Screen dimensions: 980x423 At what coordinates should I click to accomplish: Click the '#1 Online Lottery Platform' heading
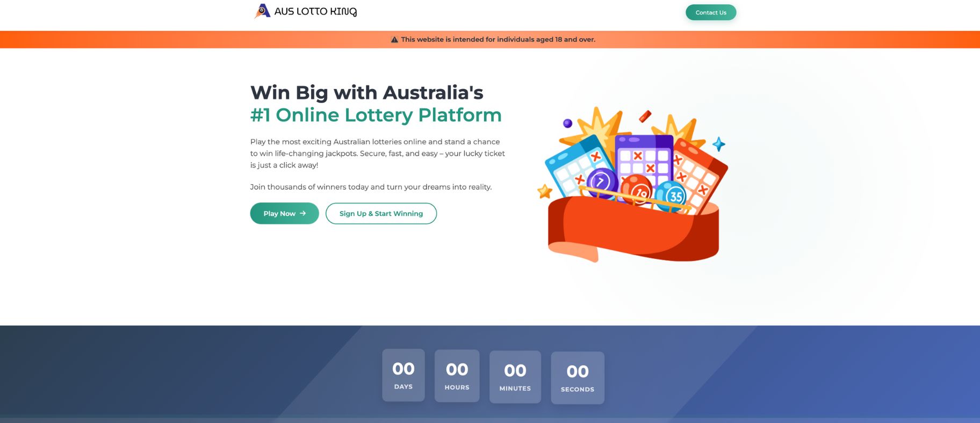pos(376,115)
